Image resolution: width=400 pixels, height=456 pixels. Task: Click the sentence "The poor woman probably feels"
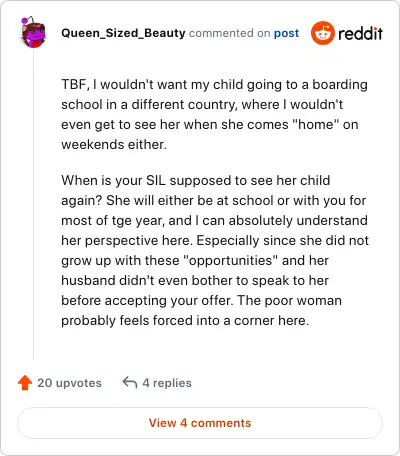[x=201, y=310]
